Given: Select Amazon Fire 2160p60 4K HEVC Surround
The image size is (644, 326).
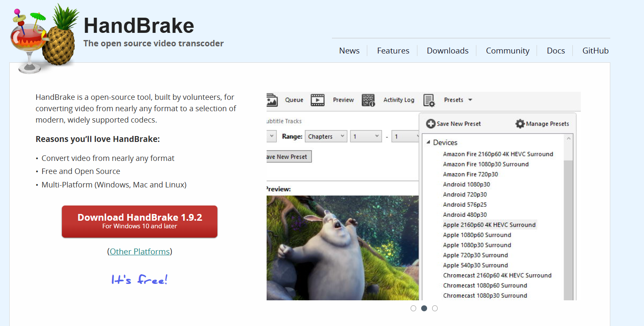Looking at the screenshot, I should point(498,154).
